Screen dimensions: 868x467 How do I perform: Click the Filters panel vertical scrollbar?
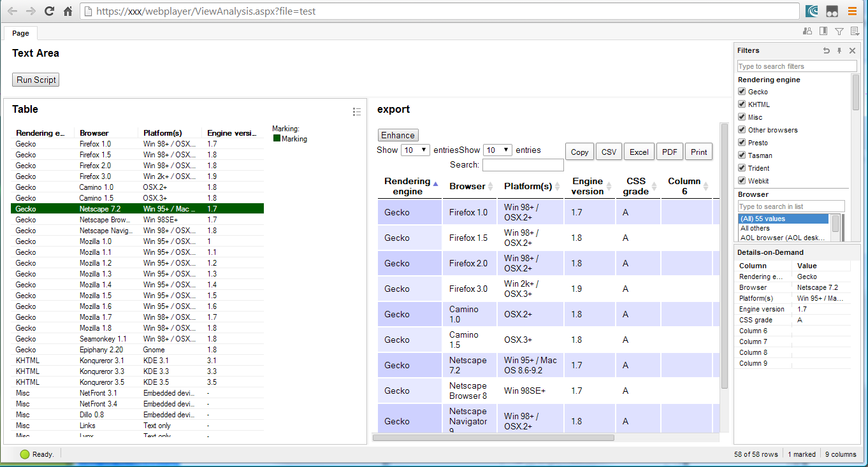(x=855, y=92)
